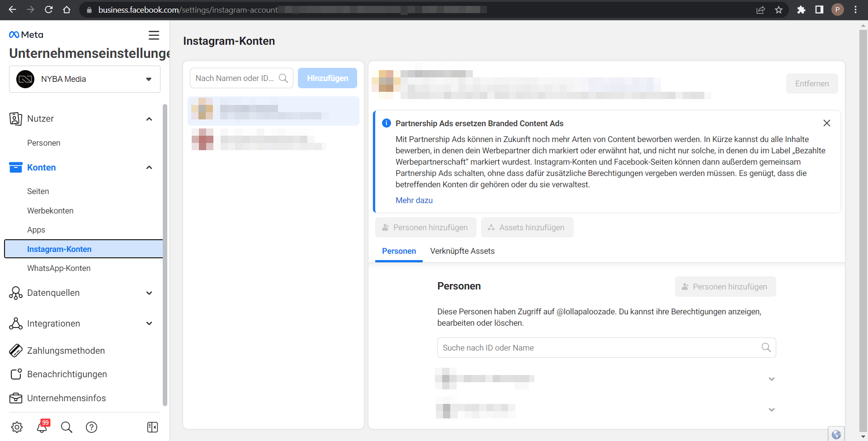The width and height of the screenshot is (868, 441).
Task: Click the Zahlungsmethoden icon
Action: coord(16,351)
